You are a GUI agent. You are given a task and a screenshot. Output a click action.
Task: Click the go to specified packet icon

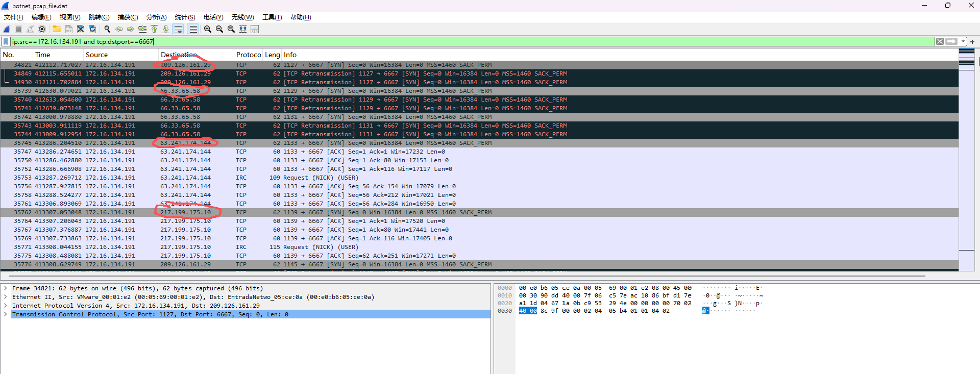tap(142, 29)
